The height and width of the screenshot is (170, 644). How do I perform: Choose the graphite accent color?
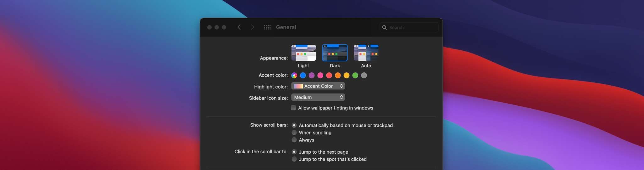coord(364,75)
